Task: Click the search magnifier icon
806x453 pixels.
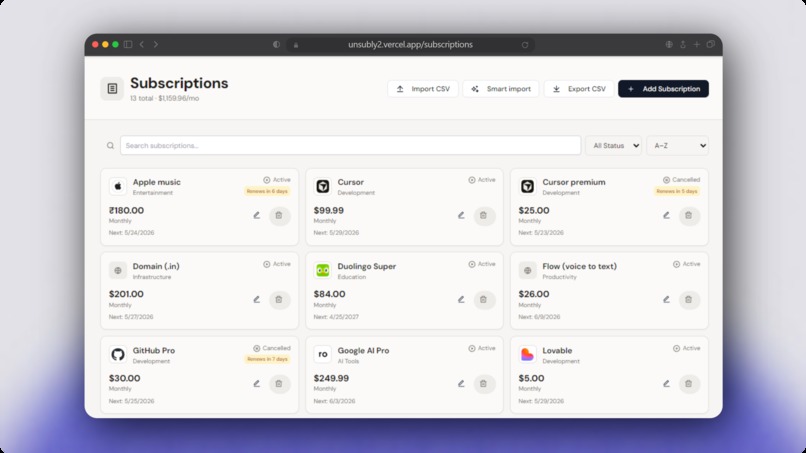Action: tap(110, 146)
